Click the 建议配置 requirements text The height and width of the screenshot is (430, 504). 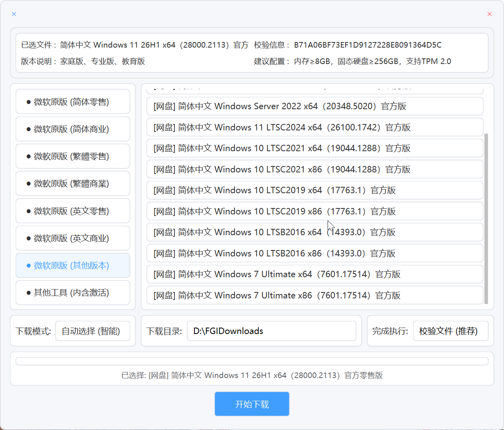click(x=372, y=61)
